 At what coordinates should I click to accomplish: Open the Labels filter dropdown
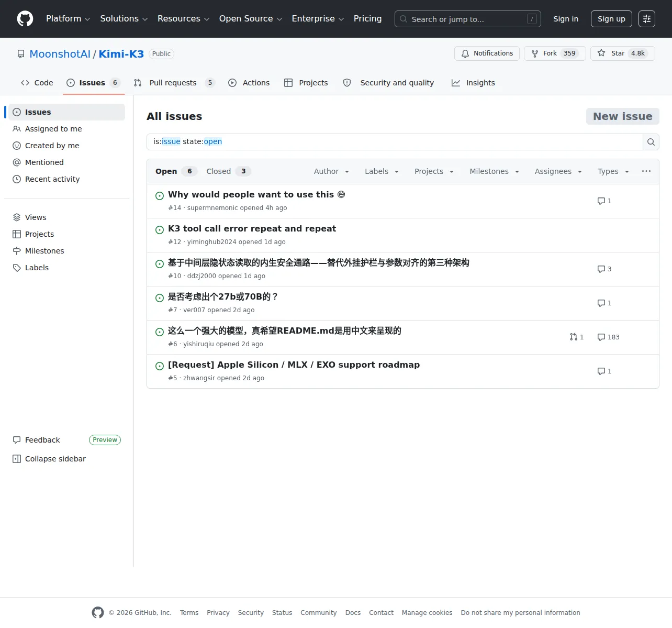pos(382,171)
